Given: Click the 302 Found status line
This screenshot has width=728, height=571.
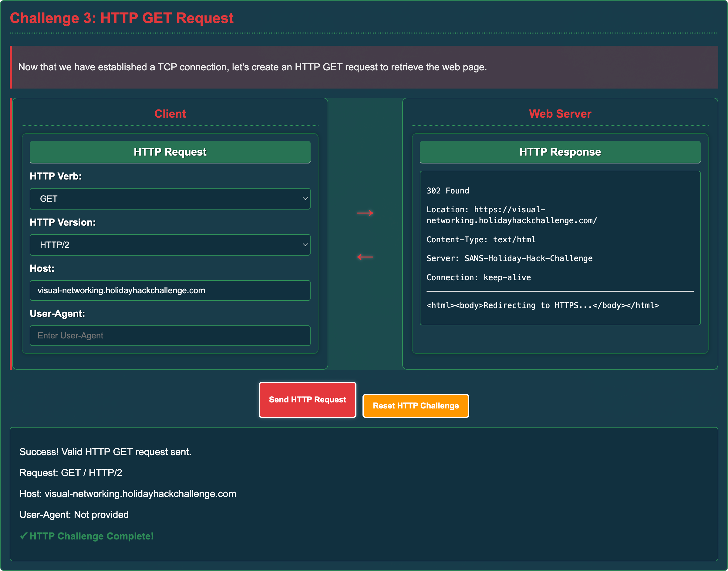Looking at the screenshot, I should pyautogui.click(x=447, y=190).
